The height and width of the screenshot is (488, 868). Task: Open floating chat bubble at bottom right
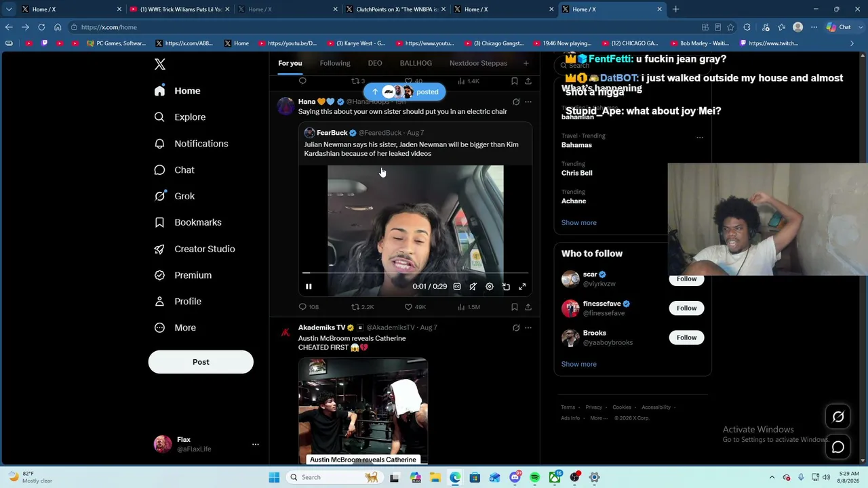(x=838, y=447)
